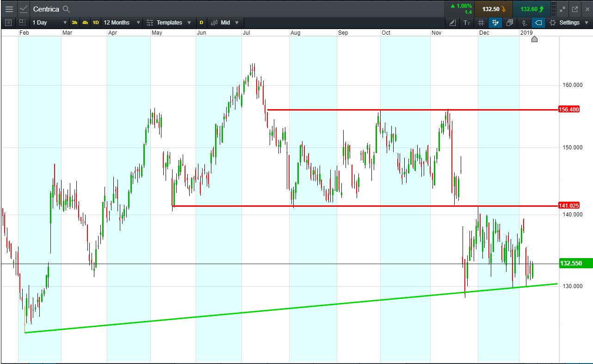Select the 156.400 resistance line label
Screen dimensions: 593x364
pos(569,109)
